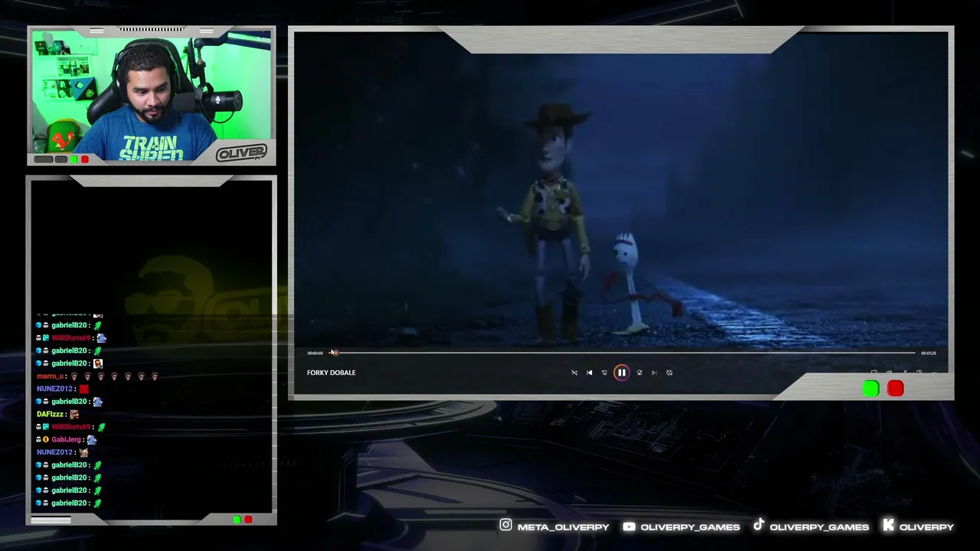Rewind using the skip-back icon
Viewport: 980px width, 551px height.
pos(604,373)
